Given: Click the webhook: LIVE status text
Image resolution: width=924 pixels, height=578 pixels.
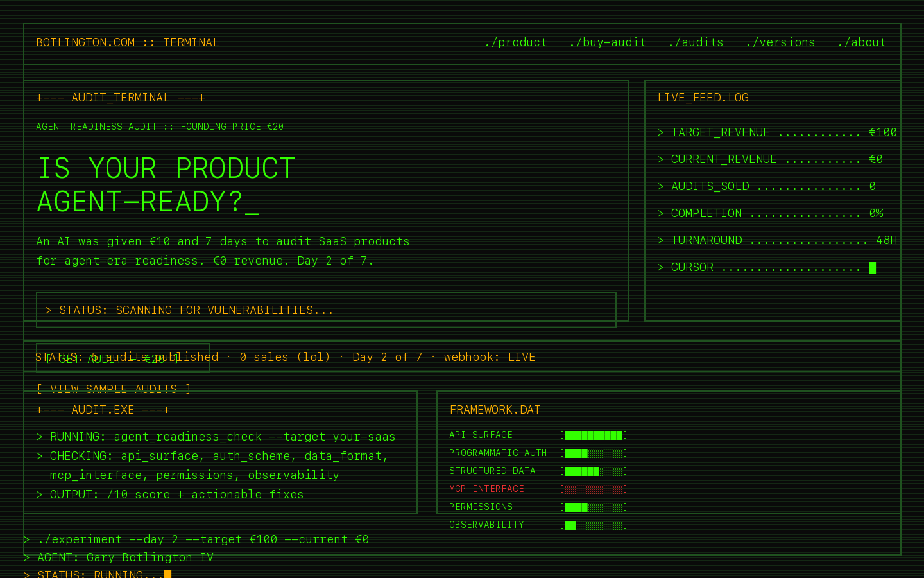Looking at the screenshot, I should [x=490, y=357].
